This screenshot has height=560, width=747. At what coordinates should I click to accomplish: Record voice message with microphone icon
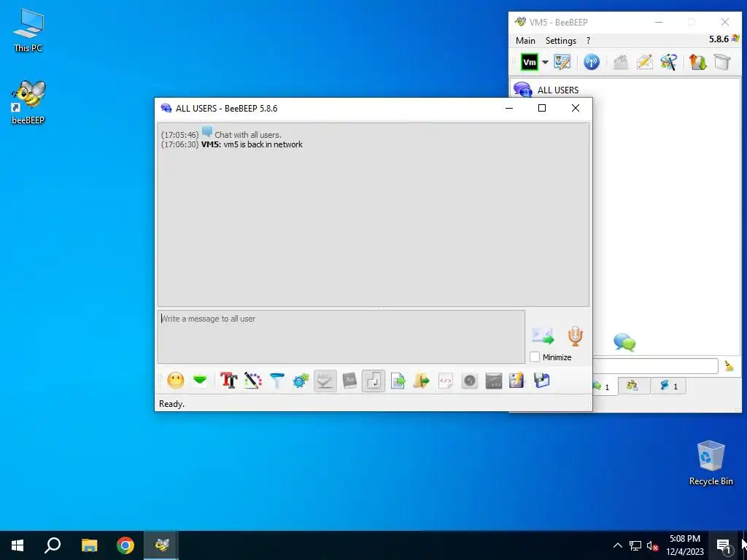[575, 335]
